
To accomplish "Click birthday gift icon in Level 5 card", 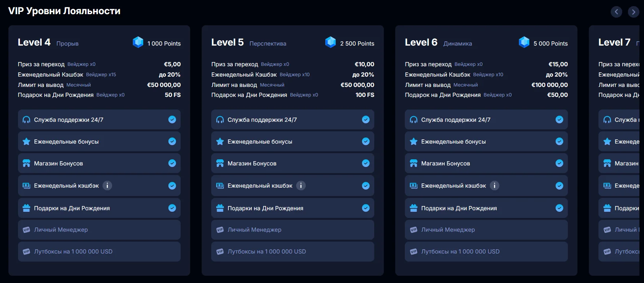I will [220, 208].
